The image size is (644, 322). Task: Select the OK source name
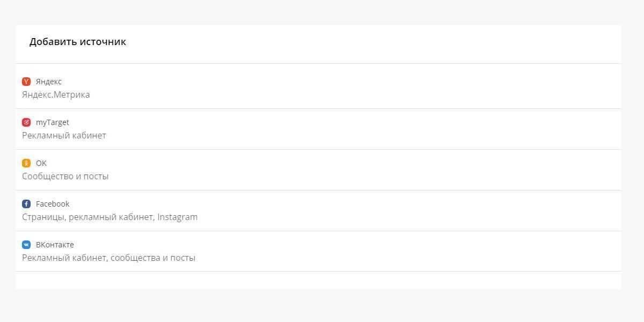tap(41, 163)
